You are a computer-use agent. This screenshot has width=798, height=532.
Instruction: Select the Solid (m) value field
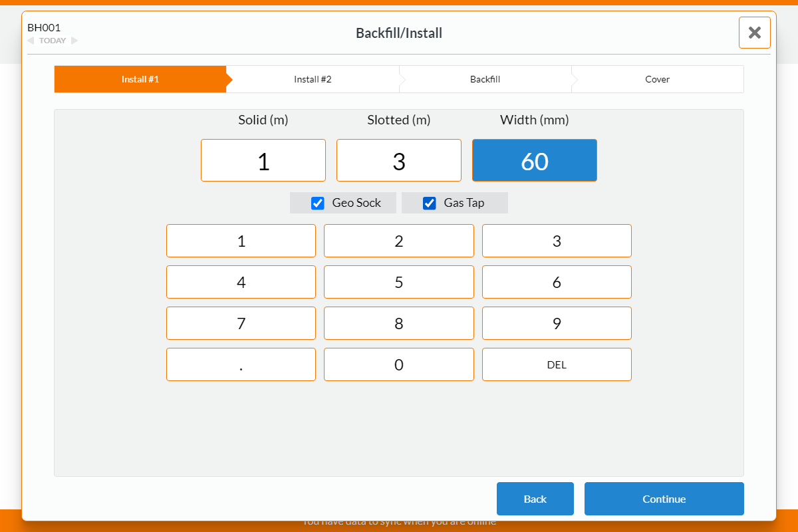[263, 160]
